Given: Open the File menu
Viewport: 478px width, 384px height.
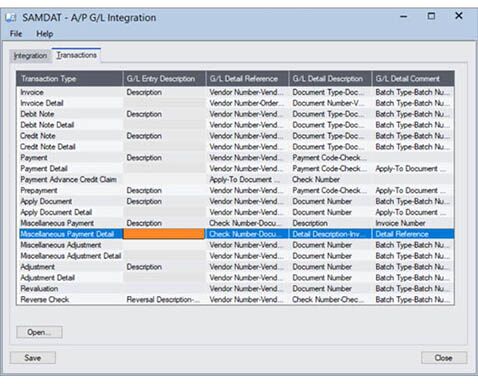Looking at the screenshot, I should point(16,34).
